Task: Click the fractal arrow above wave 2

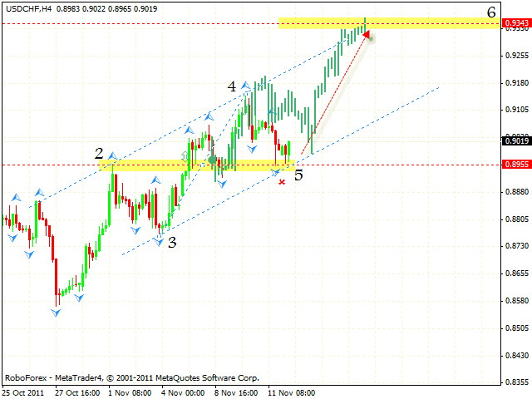Action: click(112, 156)
